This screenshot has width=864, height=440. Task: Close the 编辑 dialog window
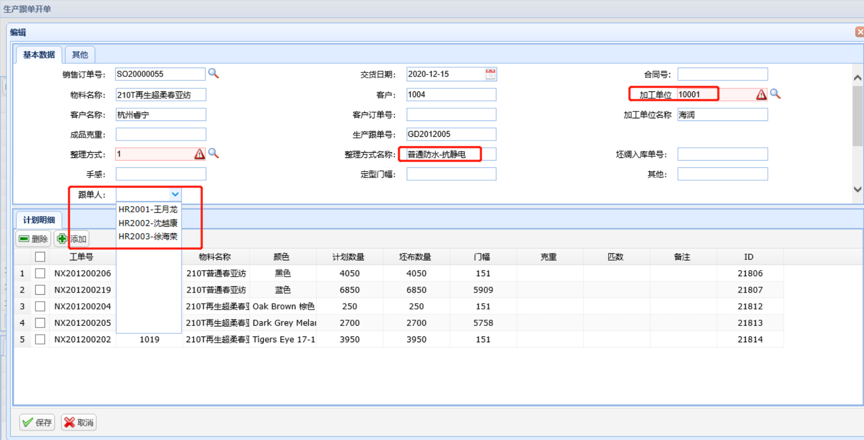pyautogui.click(x=855, y=32)
